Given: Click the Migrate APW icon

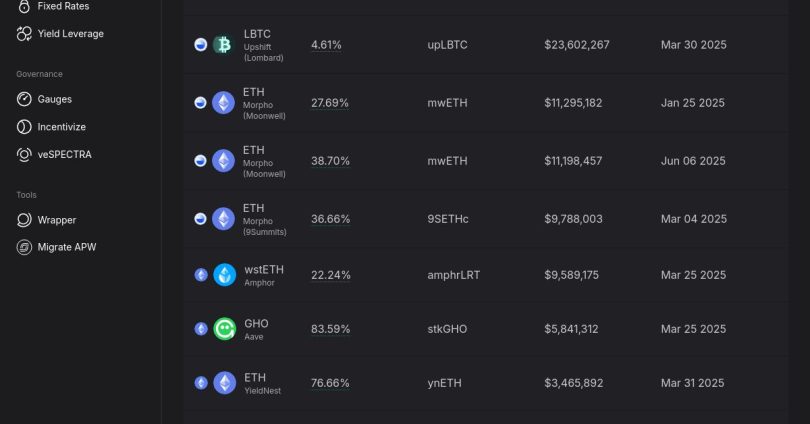Looking at the screenshot, I should point(25,247).
